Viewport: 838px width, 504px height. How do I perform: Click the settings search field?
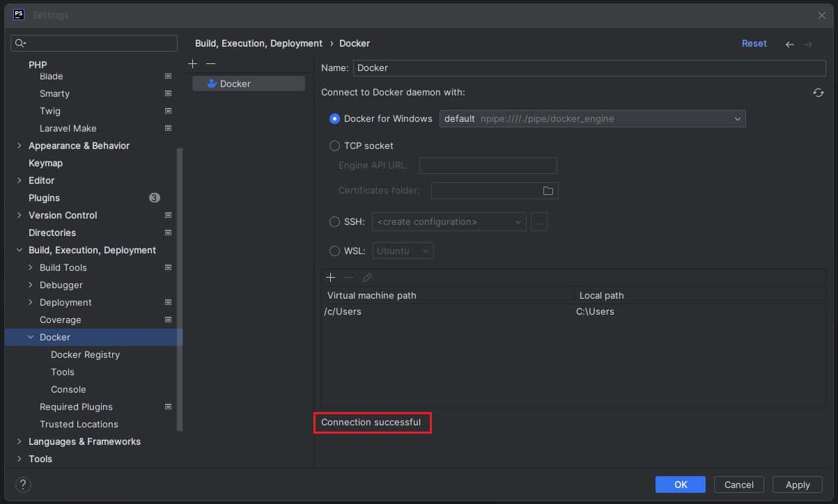(x=94, y=43)
